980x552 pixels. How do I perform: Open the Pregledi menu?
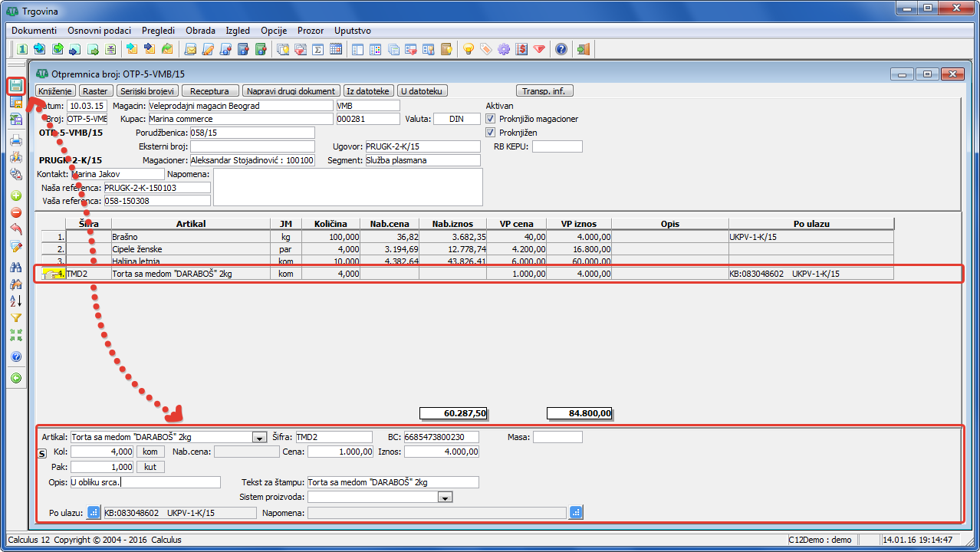tap(158, 31)
